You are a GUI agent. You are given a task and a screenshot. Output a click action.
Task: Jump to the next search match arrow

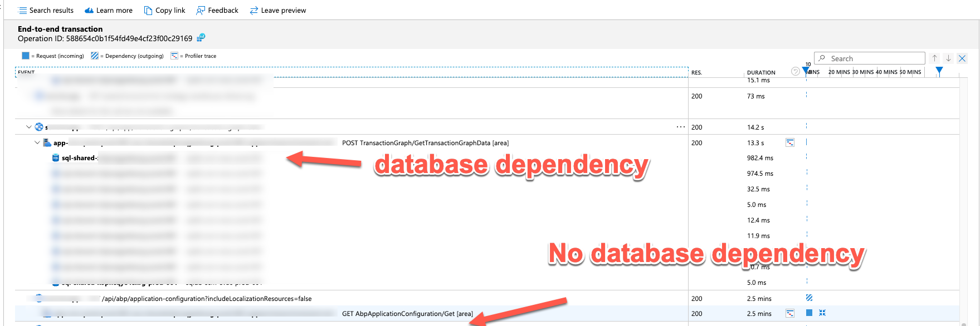click(948, 58)
